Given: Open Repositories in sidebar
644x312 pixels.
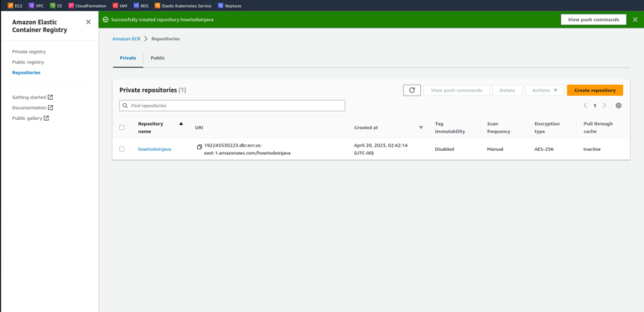Looking at the screenshot, I should (26, 73).
